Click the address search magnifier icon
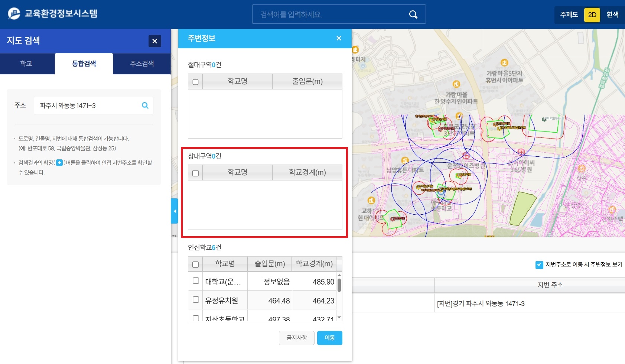This screenshot has width=625, height=364. coord(145,105)
